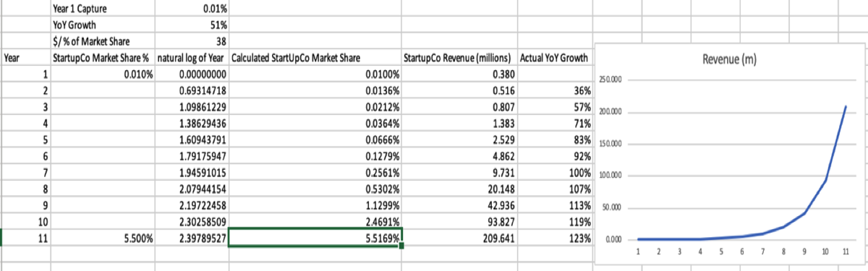Click the YoY growth cell 100%

point(556,173)
